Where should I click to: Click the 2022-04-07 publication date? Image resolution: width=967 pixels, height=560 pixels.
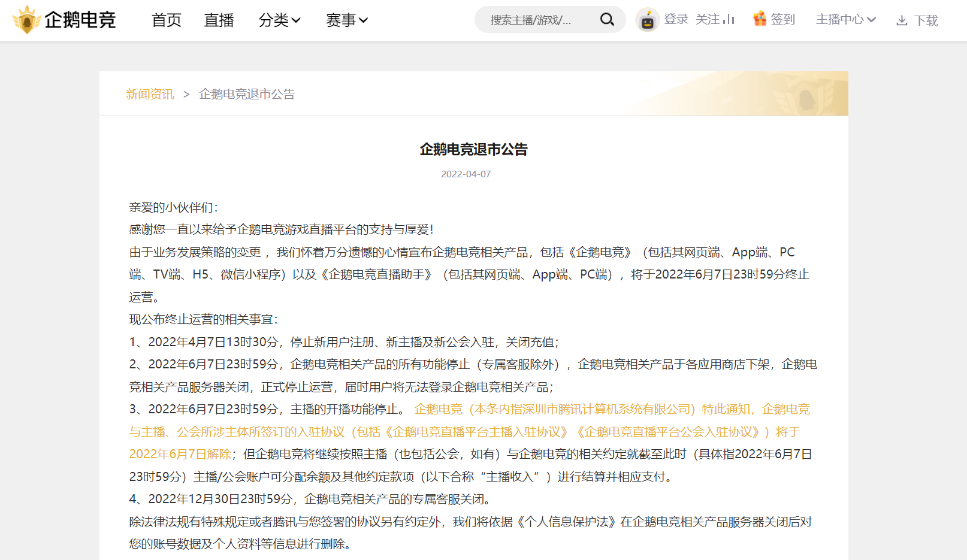[x=466, y=174]
